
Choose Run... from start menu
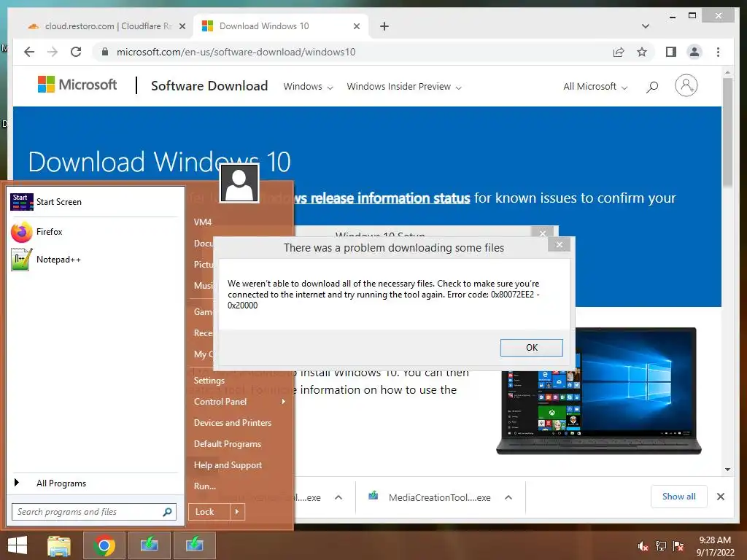[x=205, y=486]
